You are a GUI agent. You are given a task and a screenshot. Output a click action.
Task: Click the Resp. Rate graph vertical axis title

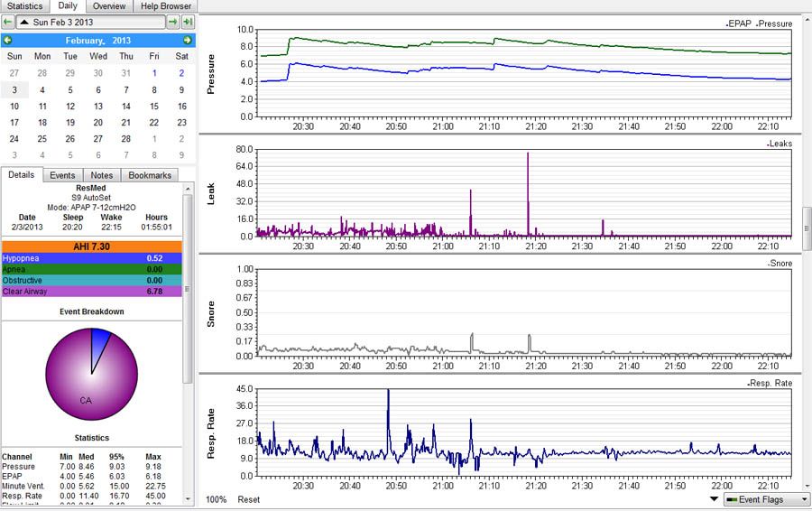tap(211, 433)
